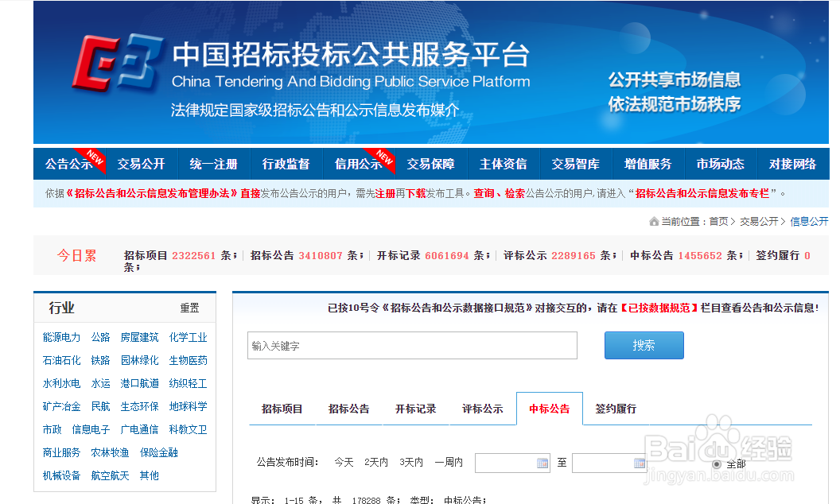
Task: Reset industry filter with 重置
Action: (189, 308)
